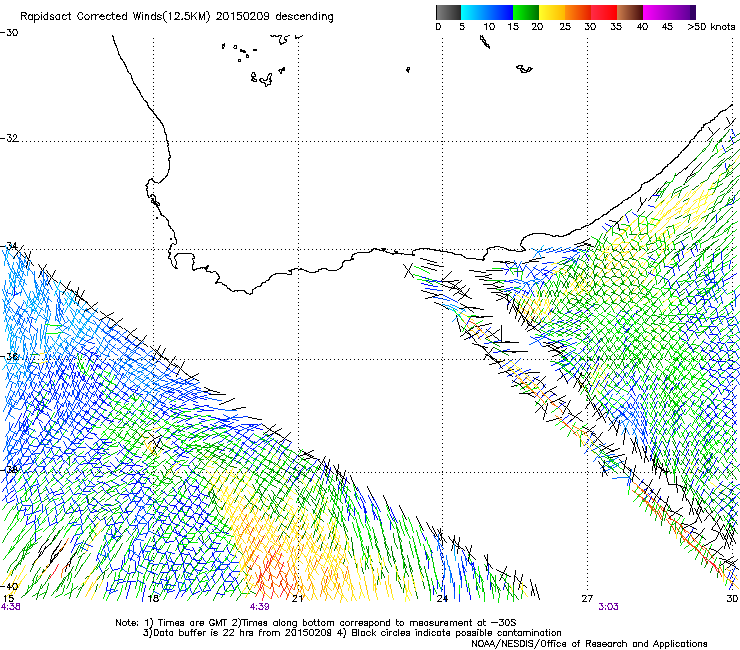This screenshot has width=740, height=650.
Task: Click the '27' longitude label
Action: (587, 599)
